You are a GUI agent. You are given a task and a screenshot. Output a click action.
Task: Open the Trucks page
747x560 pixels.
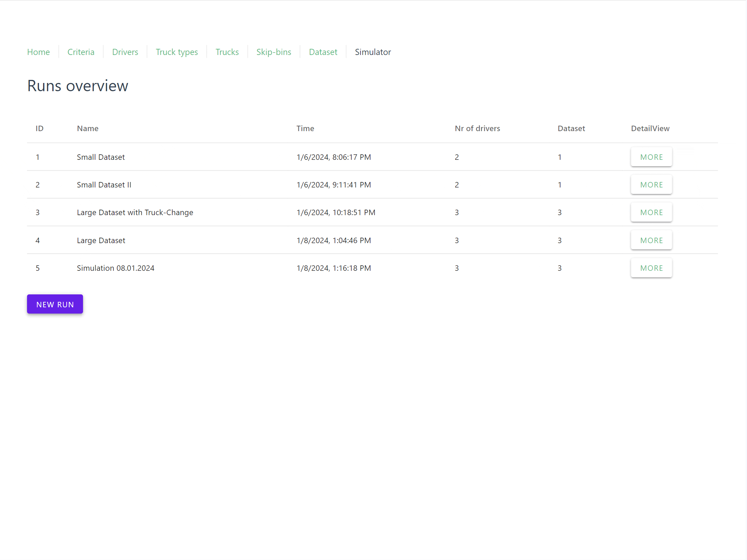point(227,52)
